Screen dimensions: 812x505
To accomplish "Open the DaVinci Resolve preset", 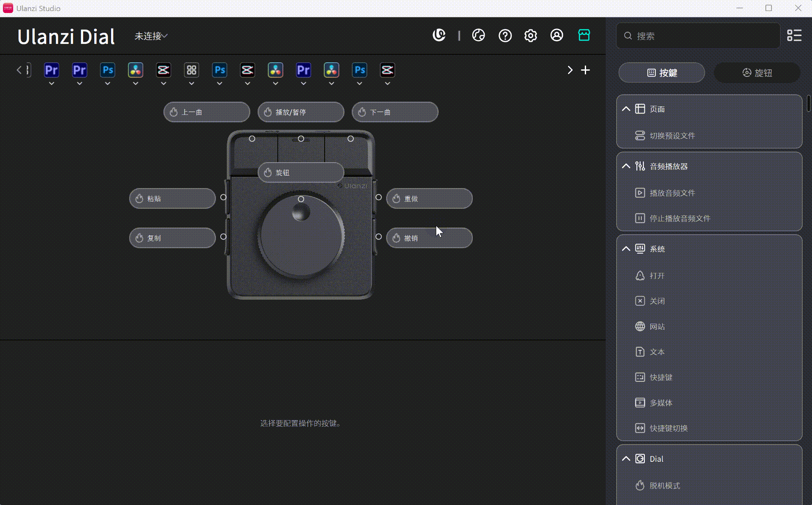I will pos(135,70).
